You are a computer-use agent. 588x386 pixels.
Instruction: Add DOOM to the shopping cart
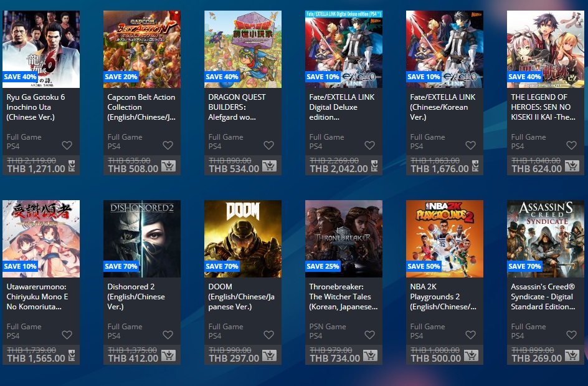(x=269, y=355)
